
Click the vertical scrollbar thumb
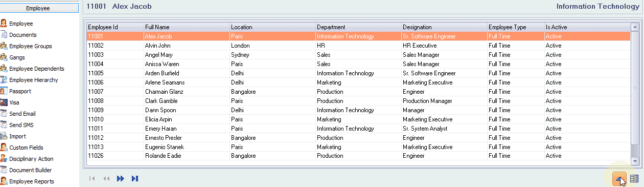coord(635,88)
